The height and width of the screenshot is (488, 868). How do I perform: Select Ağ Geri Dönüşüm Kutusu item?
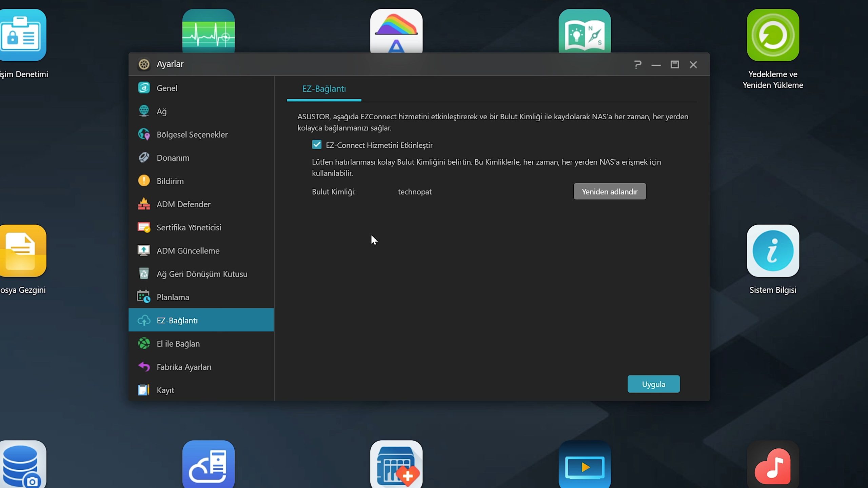(202, 274)
